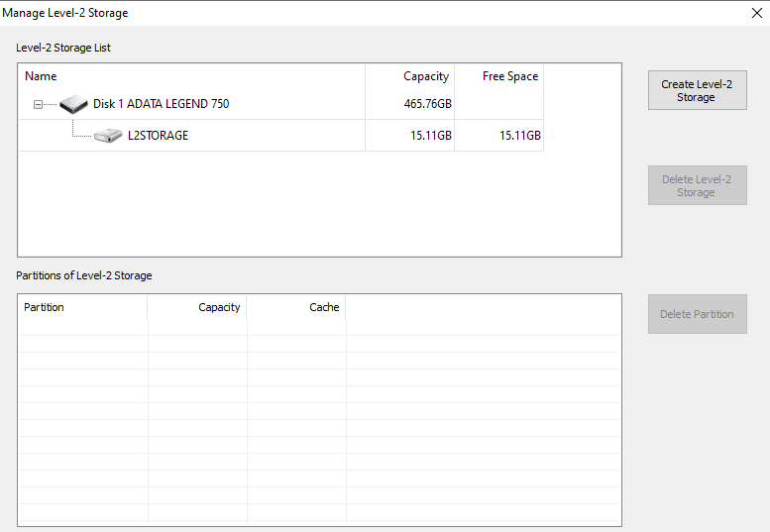Click the Create Level-2 Storage button
The height and width of the screenshot is (532, 770).
[697, 90]
